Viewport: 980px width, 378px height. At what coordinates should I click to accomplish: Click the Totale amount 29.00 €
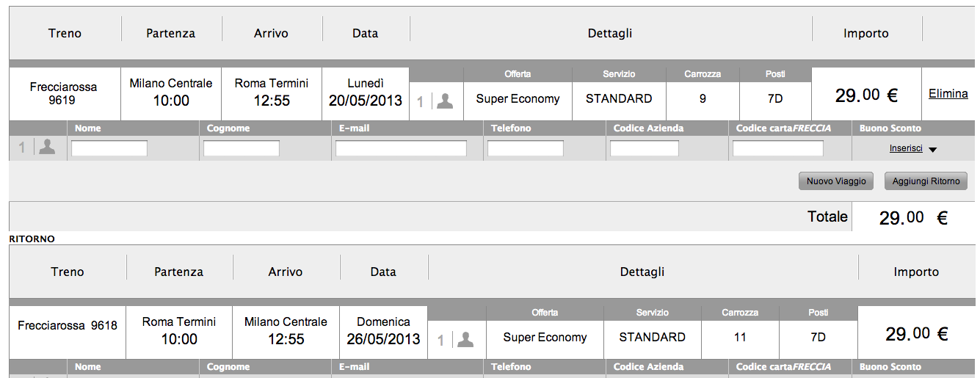click(x=913, y=217)
